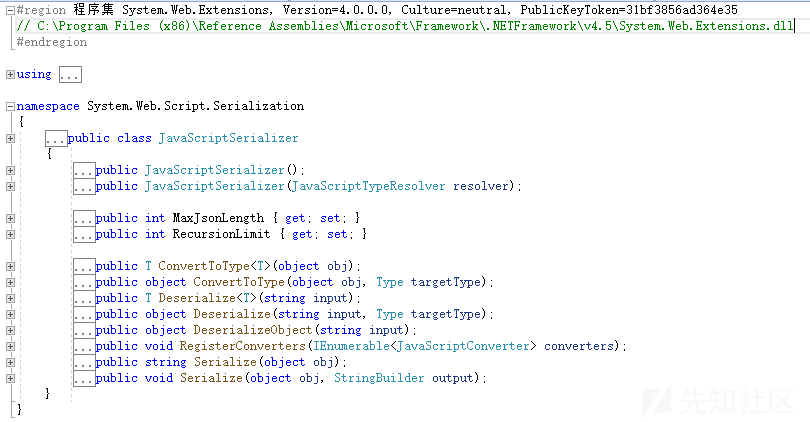Click the JavaScriptTypeResolver type name
810x422 pixels.
(368, 186)
